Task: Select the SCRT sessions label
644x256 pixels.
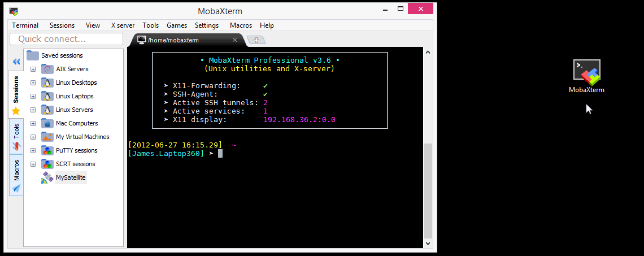Action: [x=76, y=164]
